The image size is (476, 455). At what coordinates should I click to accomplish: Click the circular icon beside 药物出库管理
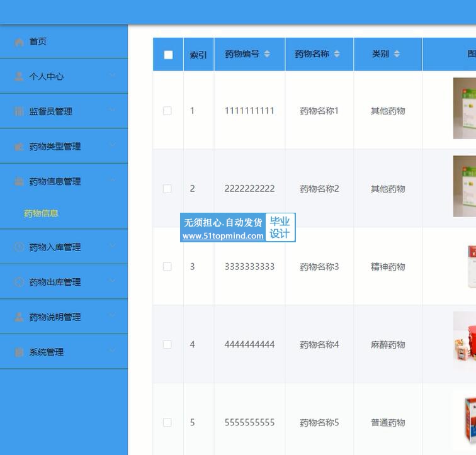point(19,282)
